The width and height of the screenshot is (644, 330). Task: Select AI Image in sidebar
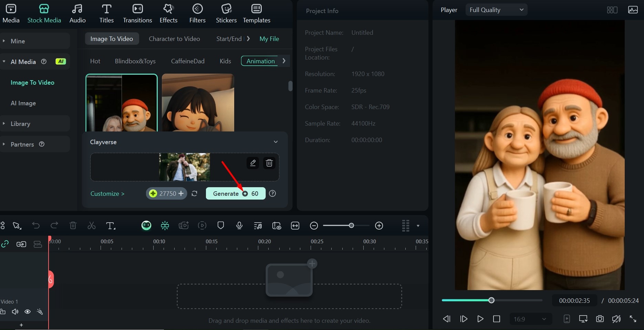[x=23, y=103]
